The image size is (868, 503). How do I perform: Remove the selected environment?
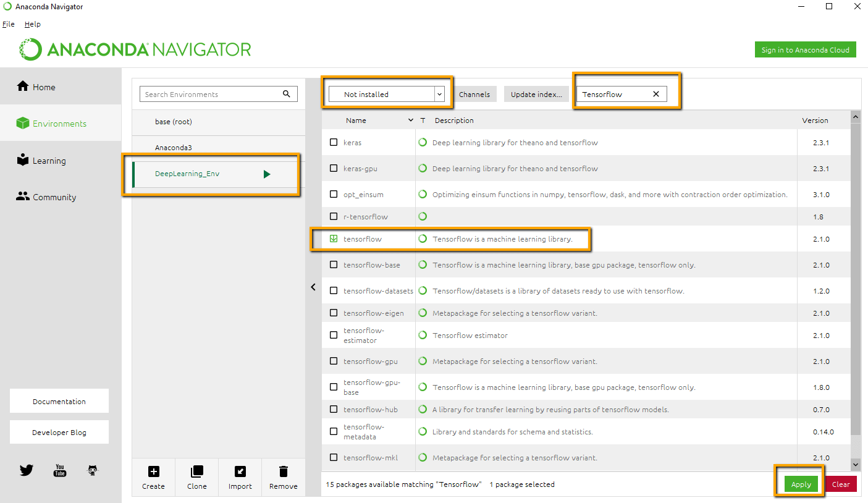point(284,478)
